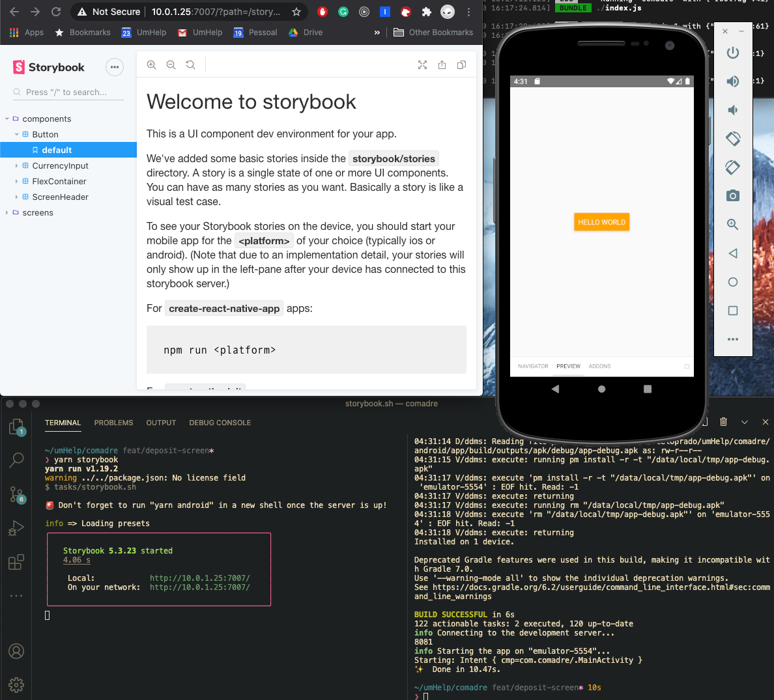Open Chrome extensions puzzle icon
Image resolution: width=774 pixels, height=700 pixels.
(x=427, y=12)
